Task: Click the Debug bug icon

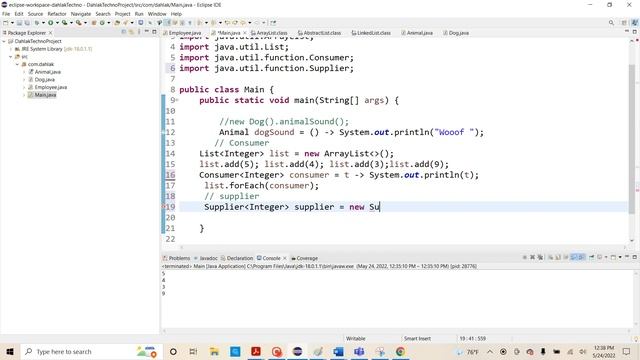Action: tap(37, 23)
